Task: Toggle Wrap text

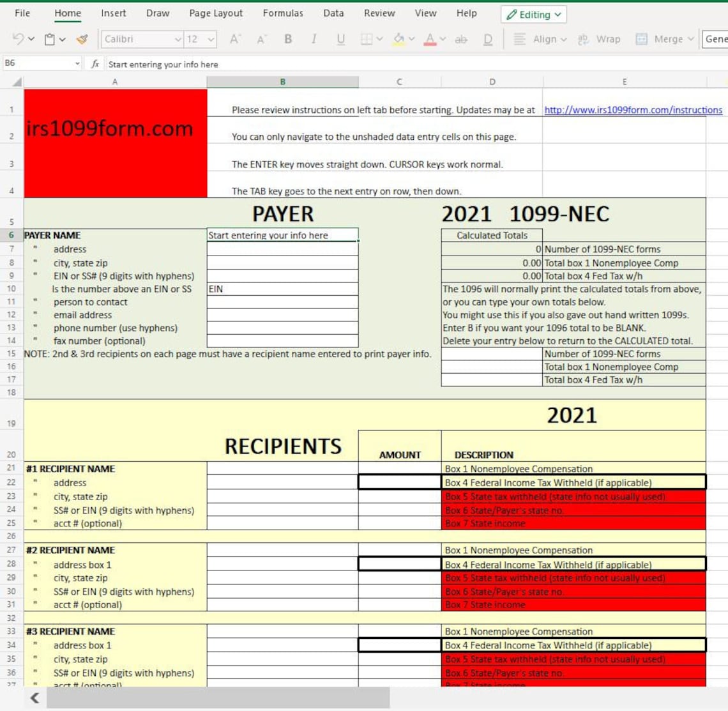Action: [x=599, y=39]
